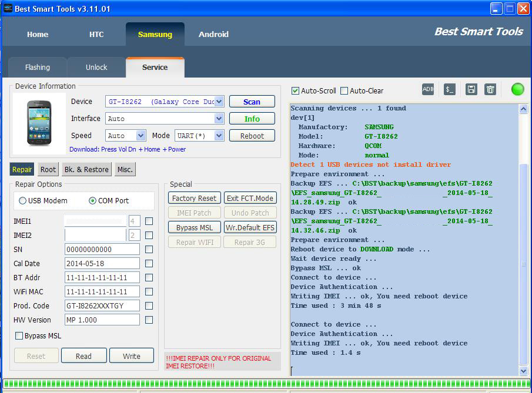Tick the IMEI2 checkbox

pos(149,236)
